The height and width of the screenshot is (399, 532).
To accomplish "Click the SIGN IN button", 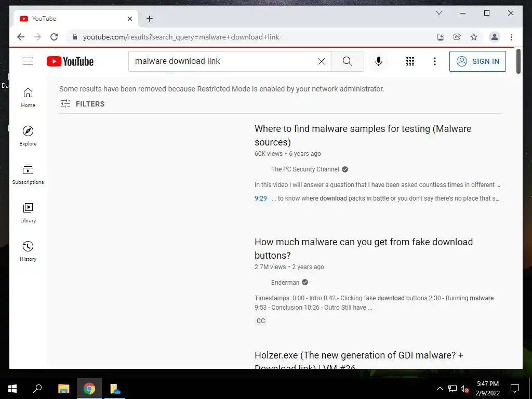I will point(477,61).
